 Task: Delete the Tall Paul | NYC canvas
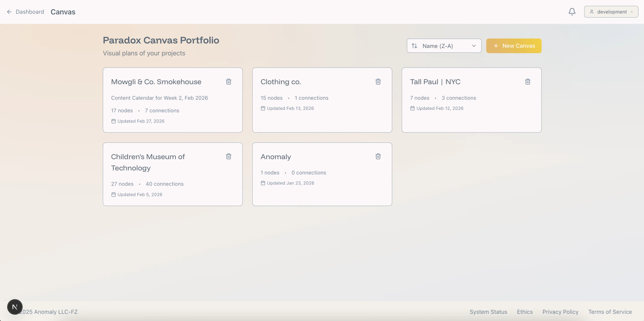(x=528, y=82)
